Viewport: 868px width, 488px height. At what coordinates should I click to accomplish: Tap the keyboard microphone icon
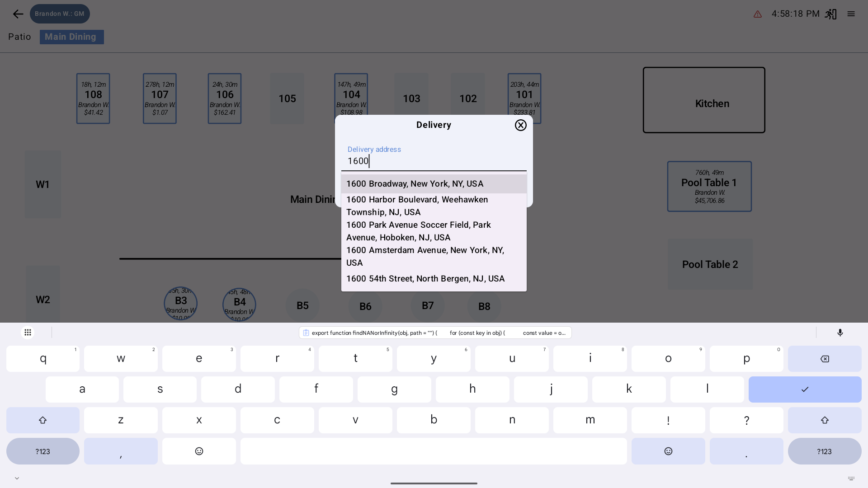[840, 333]
